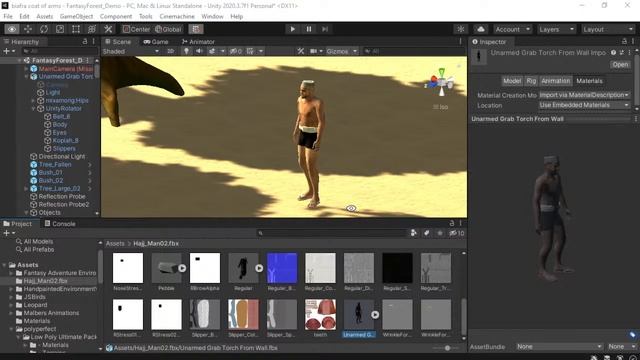Screen dimensions: 640x360
Task: Expand the Regular asset arrow
Action: [259, 268]
